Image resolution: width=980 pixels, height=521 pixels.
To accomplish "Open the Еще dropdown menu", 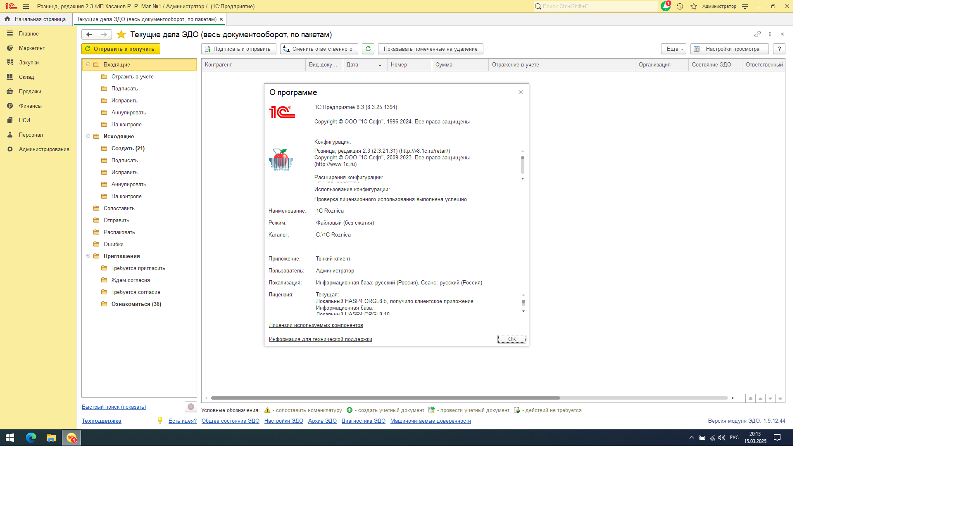I will 673,49.
